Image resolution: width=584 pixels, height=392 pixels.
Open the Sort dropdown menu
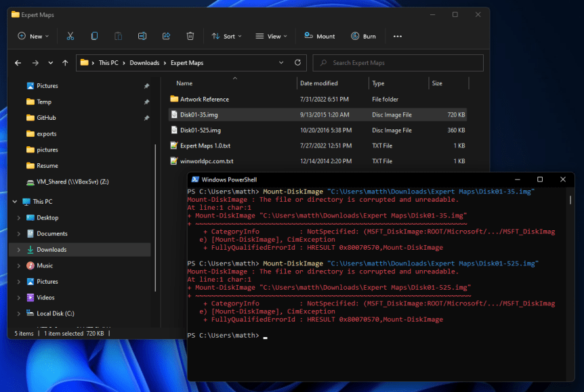pyautogui.click(x=226, y=36)
